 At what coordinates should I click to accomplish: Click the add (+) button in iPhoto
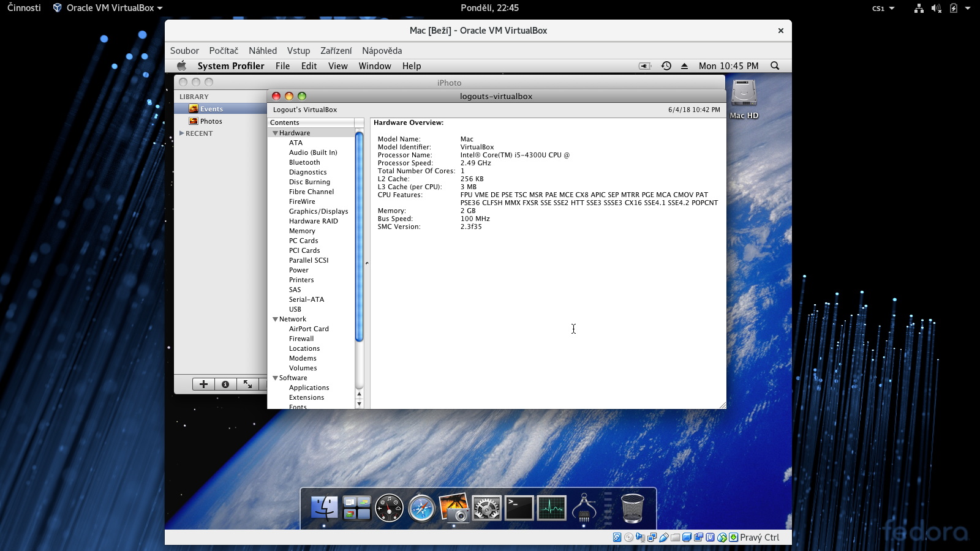pyautogui.click(x=203, y=384)
